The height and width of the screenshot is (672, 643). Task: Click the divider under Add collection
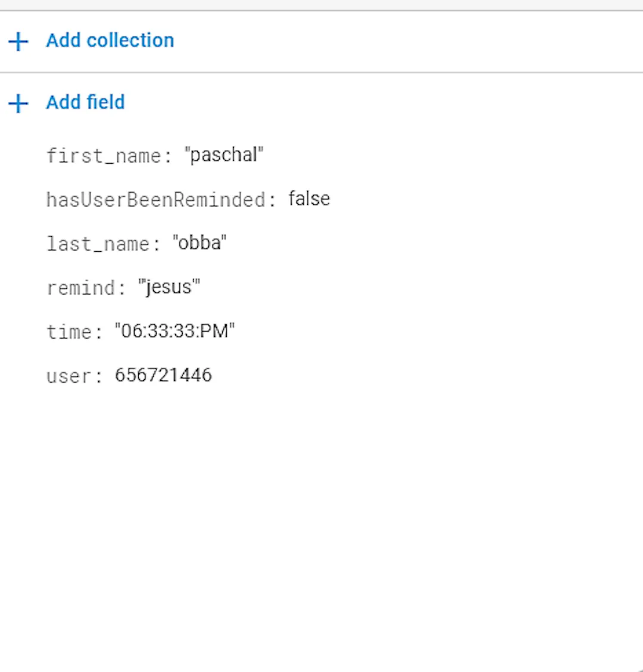tap(321, 73)
